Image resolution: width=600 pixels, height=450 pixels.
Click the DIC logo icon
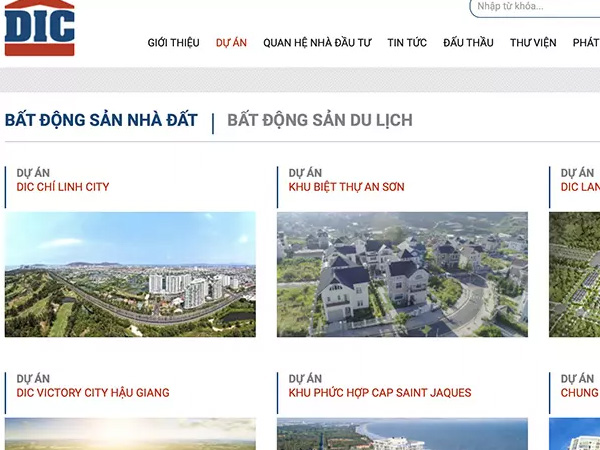pyautogui.click(x=39, y=28)
